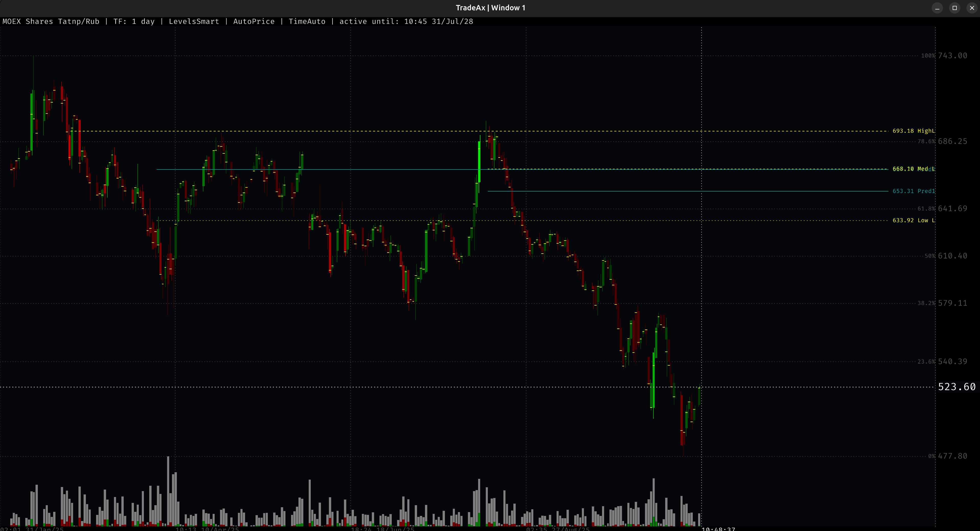
Task: Click the LevelsSmart mode in header
Action: [x=194, y=22]
